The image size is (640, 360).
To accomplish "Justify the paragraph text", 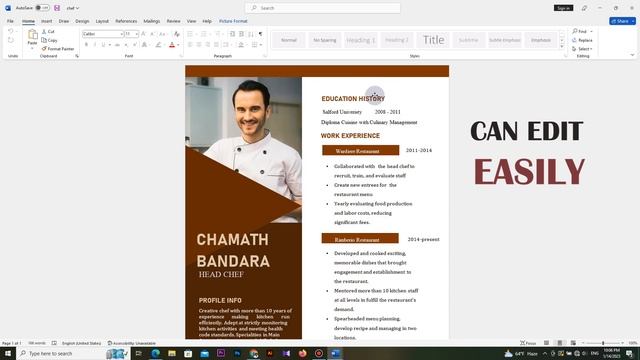I will 216,44.
